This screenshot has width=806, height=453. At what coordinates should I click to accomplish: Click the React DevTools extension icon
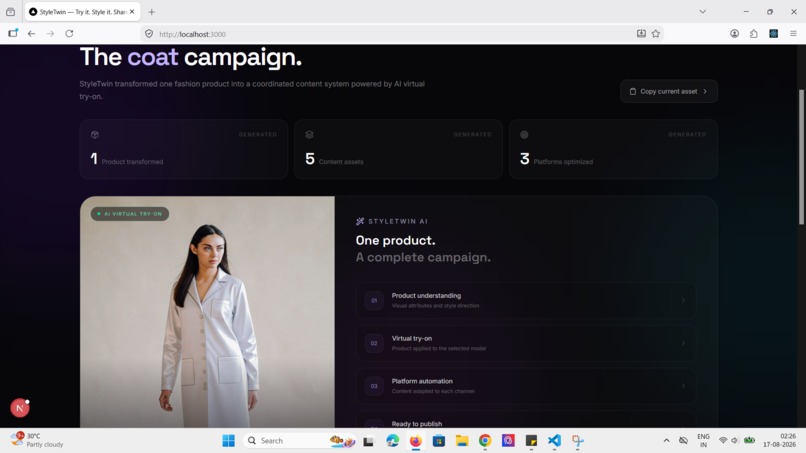click(773, 34)
